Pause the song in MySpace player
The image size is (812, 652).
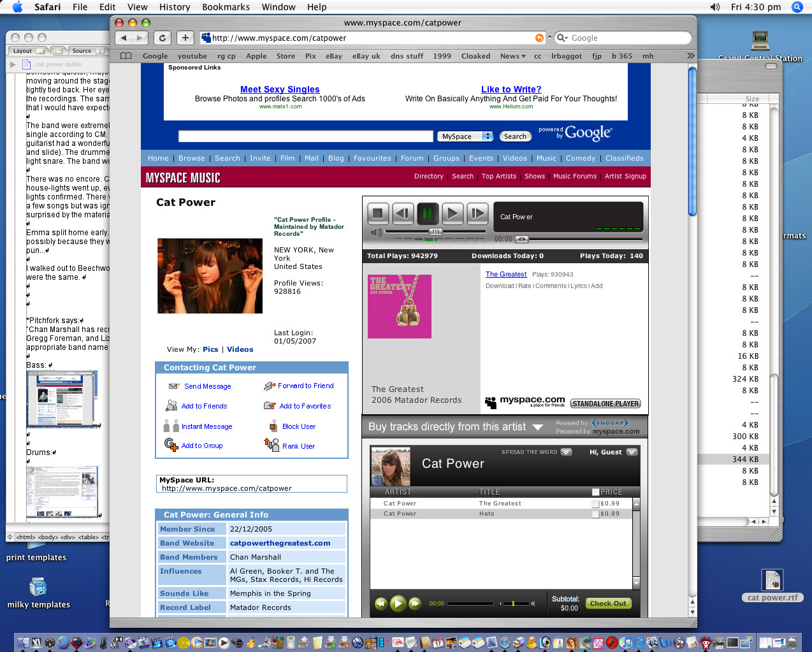tap(428, 213)
